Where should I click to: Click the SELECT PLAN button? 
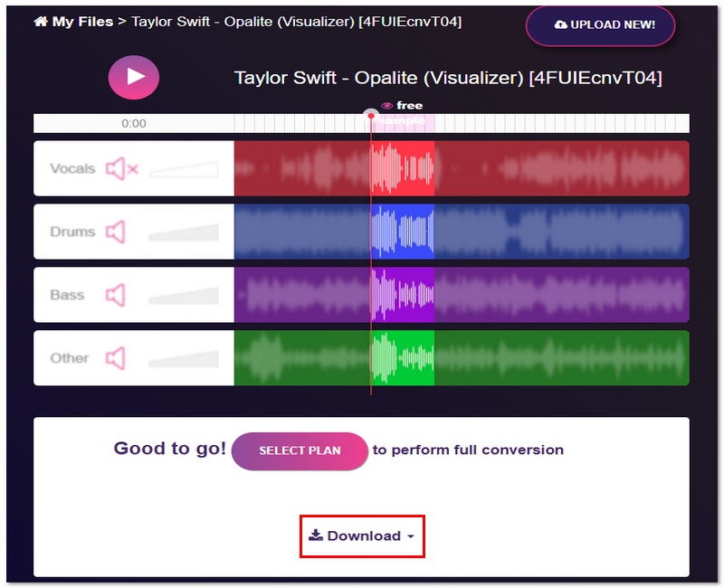[300, 450]
